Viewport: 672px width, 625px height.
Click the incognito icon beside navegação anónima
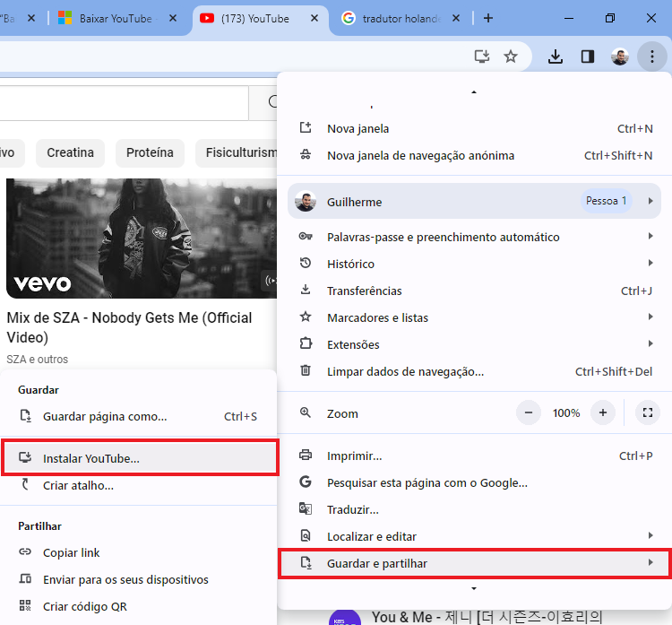pos(306,154)
